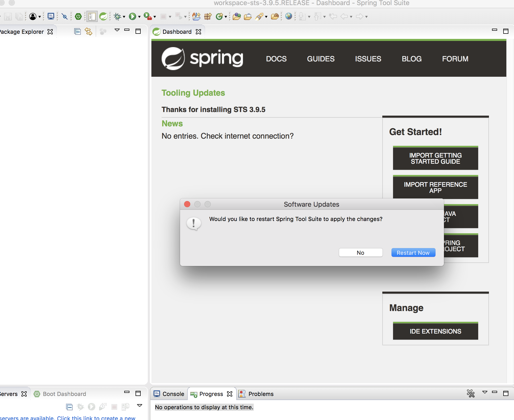Expand the Run dropdown arrow
514x420 pixels.
point(139,17)
